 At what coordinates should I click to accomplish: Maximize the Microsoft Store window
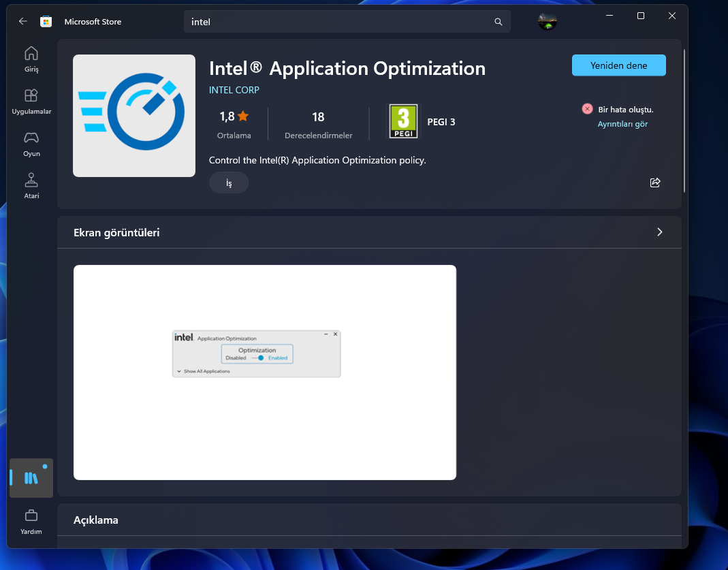(x=641, y=16)
